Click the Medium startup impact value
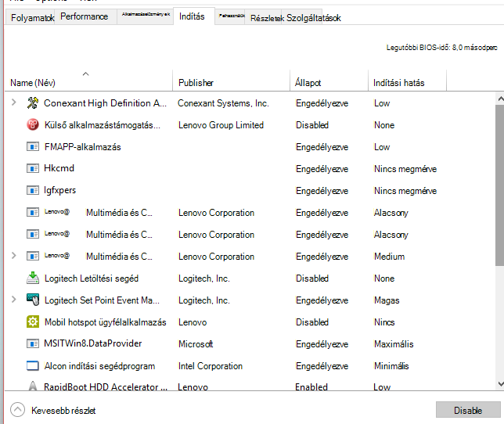 (389, 257)
